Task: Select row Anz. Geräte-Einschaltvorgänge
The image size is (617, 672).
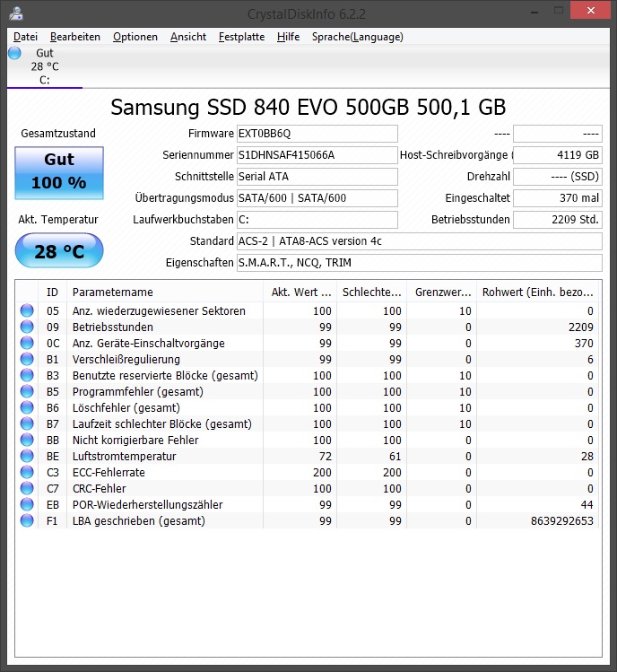Action: click(308, 343)
